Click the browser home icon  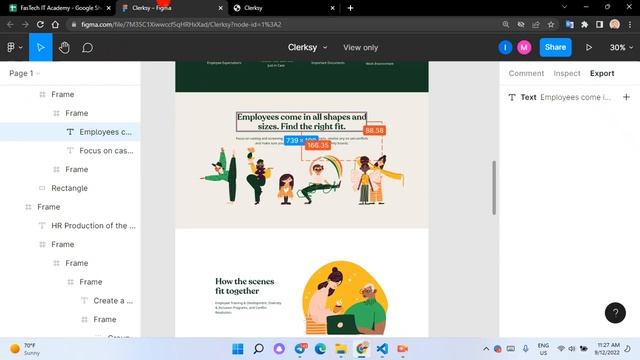coord(55,24)
